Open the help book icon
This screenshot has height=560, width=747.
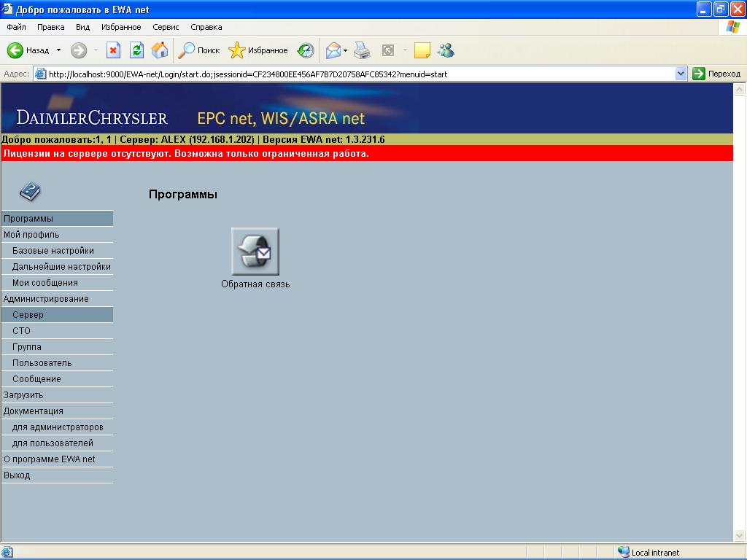pyautogui.click(x=30, y=192)
